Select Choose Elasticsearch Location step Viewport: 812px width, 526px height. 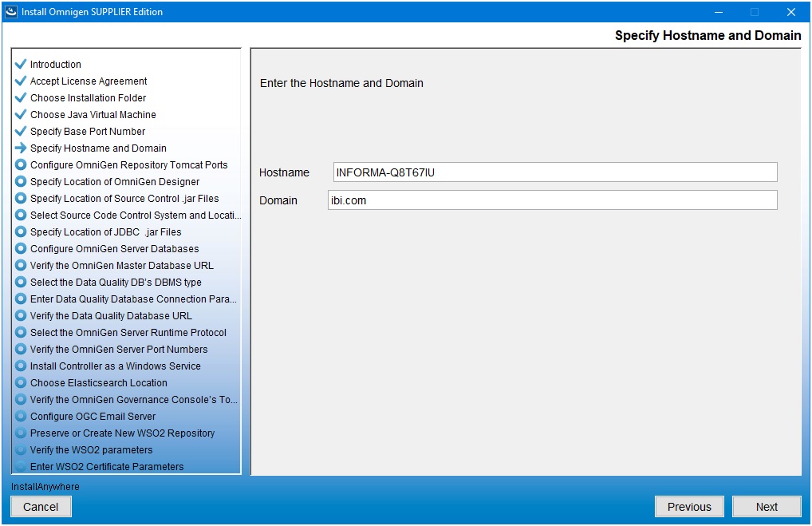click(99, 382)
